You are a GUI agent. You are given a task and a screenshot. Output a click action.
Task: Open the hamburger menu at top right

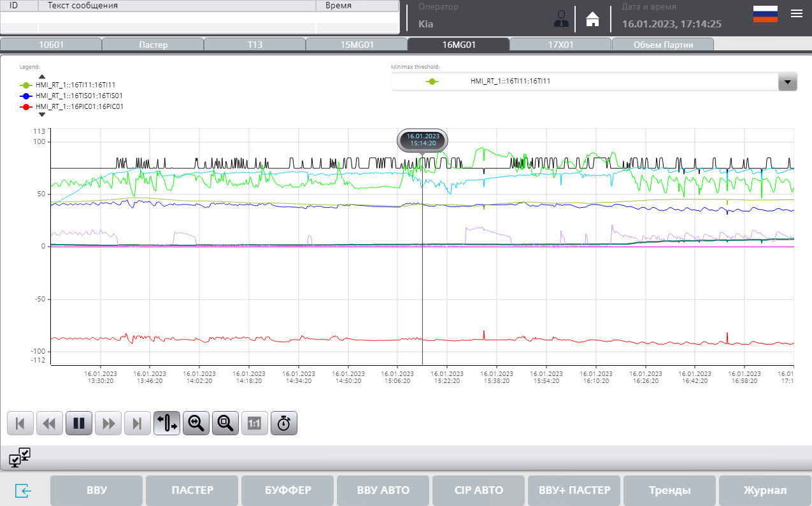coord(796,13)
